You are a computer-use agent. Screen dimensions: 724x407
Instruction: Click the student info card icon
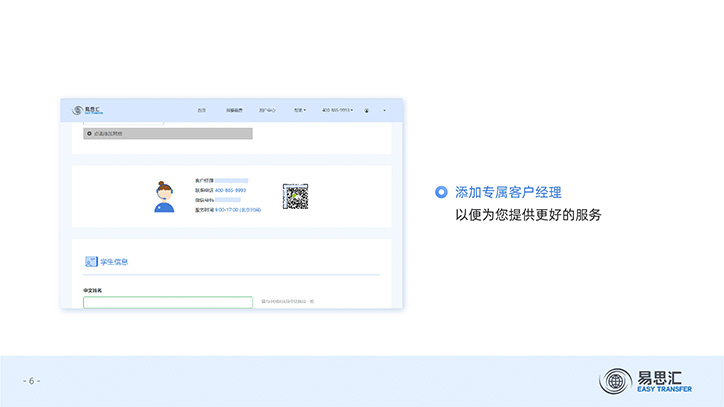click(90, 262)
